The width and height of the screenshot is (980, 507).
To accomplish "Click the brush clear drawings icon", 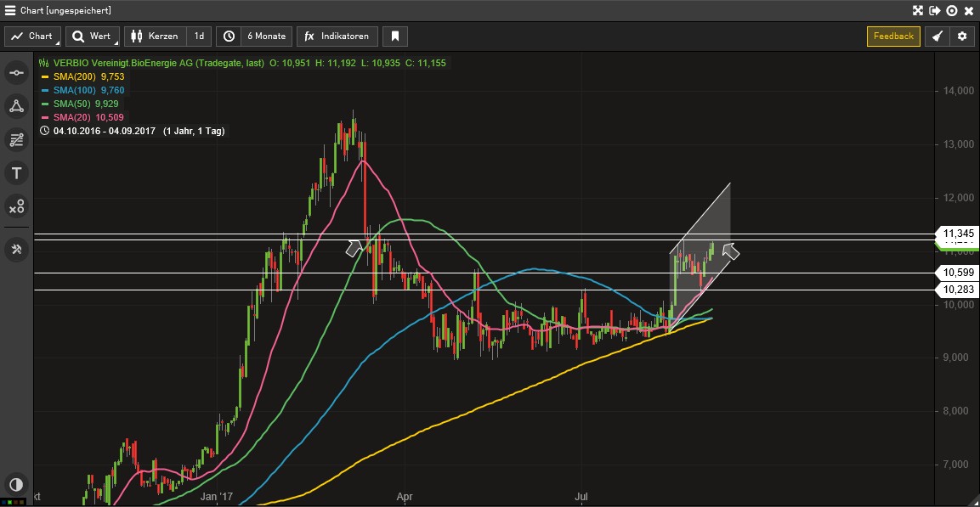I will point(938,37).
